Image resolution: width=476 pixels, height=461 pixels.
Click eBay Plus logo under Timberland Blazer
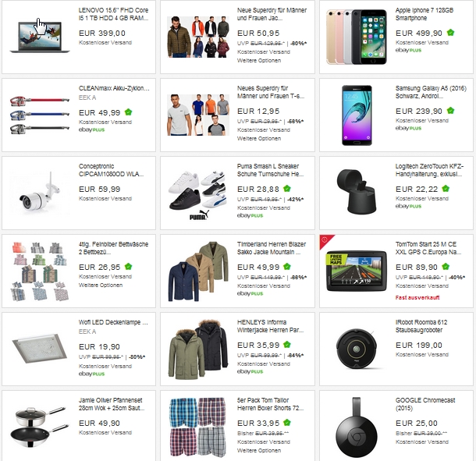click(250, 293)
